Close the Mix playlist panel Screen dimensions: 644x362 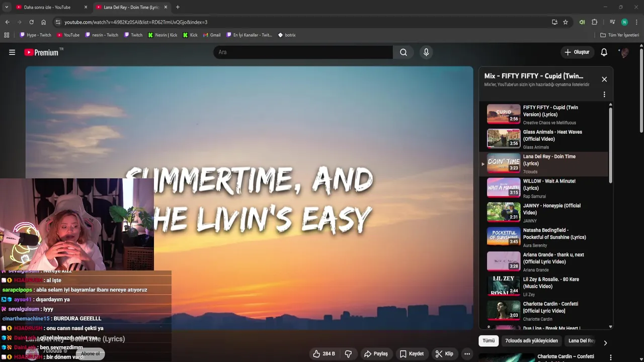(604, 79)
